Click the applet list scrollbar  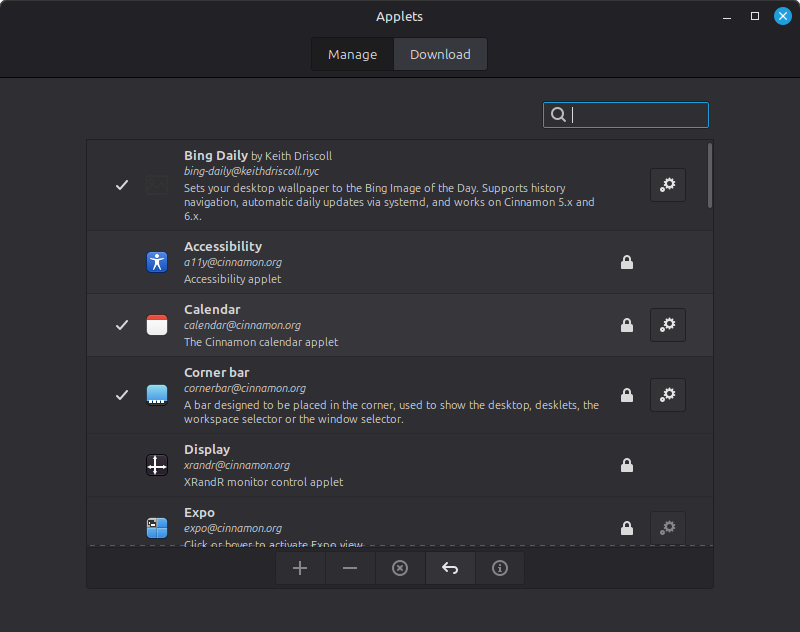(x=710, y=175)
